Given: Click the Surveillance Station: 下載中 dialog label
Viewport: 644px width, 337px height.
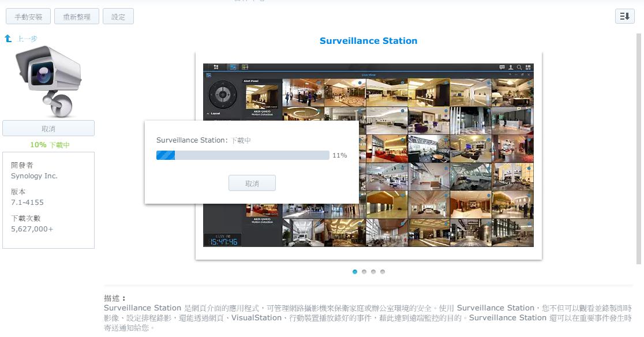Looking at the screenshot, I should tap(204, 140).
